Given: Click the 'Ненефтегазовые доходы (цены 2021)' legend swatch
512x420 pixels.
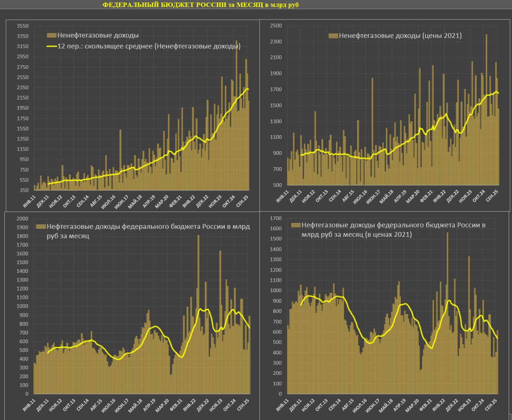Looking at the screenshot, I should point(333,36).
